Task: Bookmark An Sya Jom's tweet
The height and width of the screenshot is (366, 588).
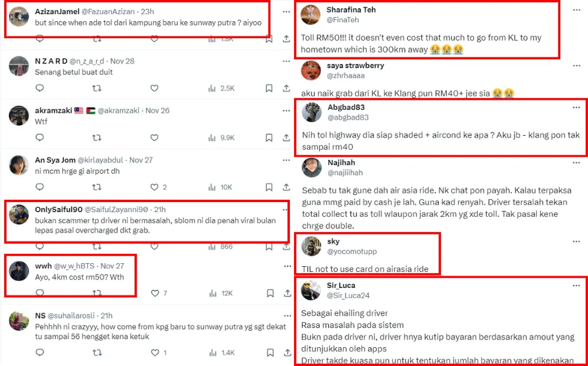Action: [x=269, y=187]
